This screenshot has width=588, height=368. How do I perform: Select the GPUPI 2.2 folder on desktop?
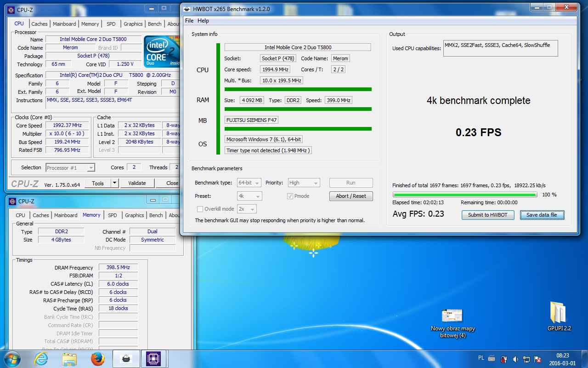(x=559, y=316)
